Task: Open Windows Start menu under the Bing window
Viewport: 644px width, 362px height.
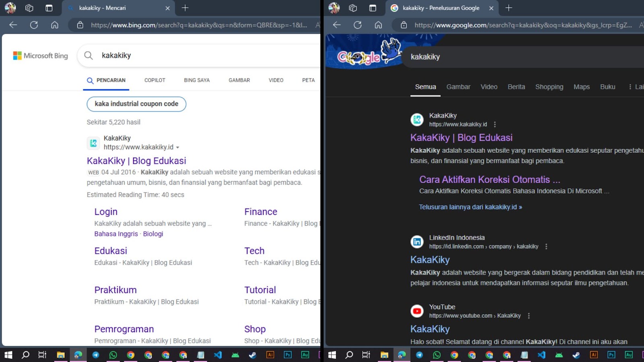Action: click(8, 355)
